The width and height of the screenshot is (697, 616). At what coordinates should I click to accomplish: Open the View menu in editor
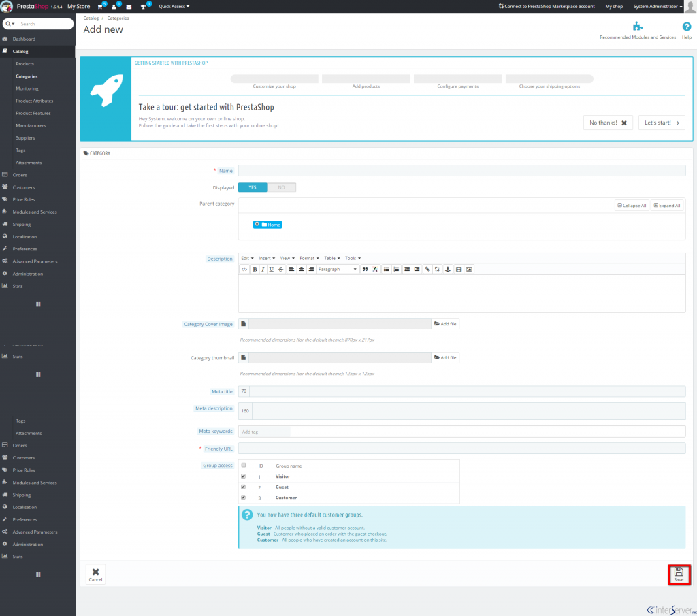[x=287, y=258]
